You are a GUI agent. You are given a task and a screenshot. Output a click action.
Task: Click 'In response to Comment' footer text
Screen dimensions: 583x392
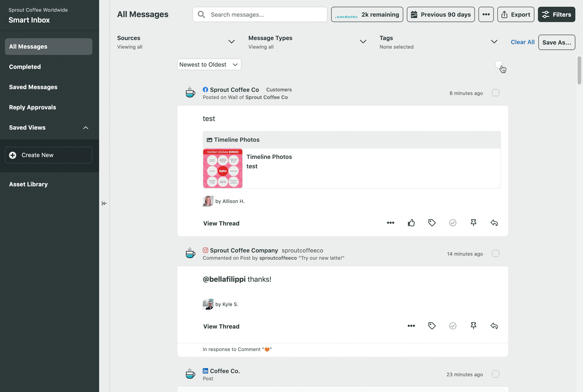click(x=237, y=349)
